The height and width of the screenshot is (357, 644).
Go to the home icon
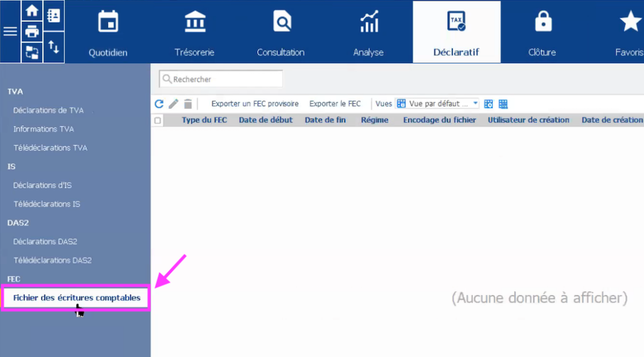31,11
